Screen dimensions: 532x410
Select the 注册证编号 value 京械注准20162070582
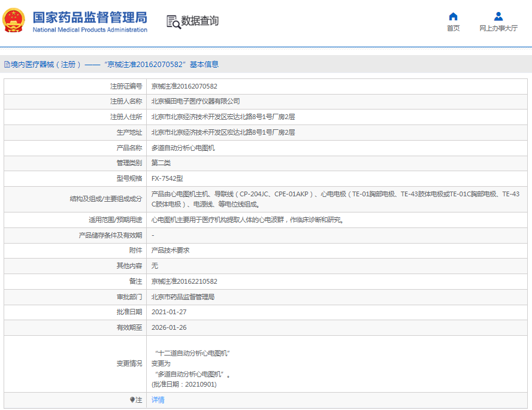(x=184, y=86)
